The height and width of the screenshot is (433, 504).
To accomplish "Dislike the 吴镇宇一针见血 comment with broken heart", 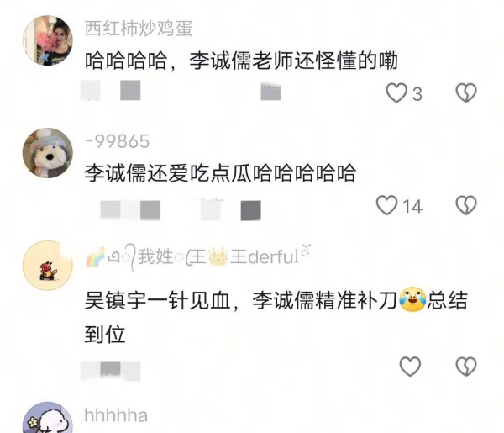I will (466, 366).
